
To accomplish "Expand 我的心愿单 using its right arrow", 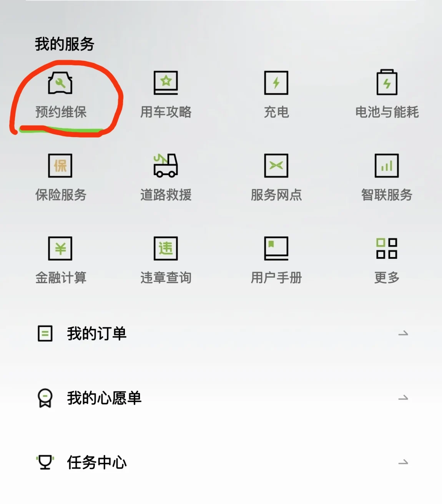I will [403, 398].
